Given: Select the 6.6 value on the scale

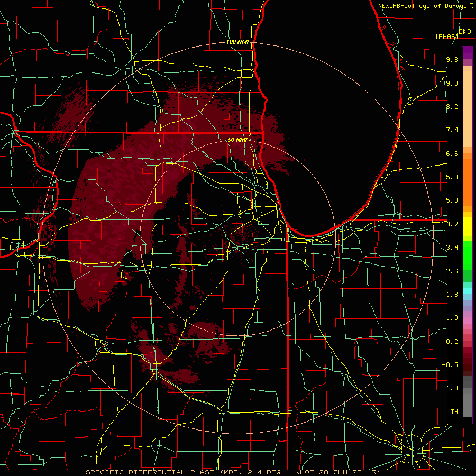Looking at the screenshot, I should coord(452,153).
